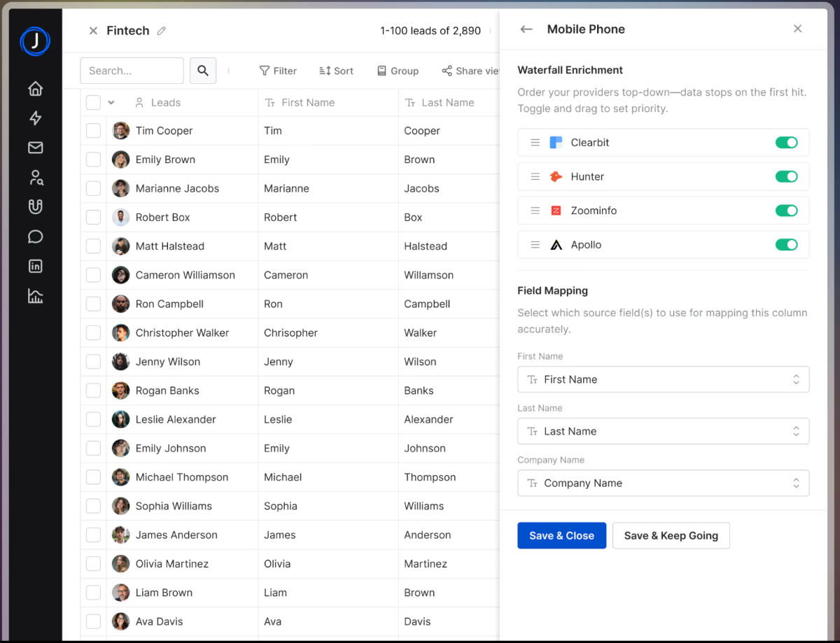This screenshot has height=643, width=840.
Task: Open the mail envelope sidebar icon
Action: coord(36,148)
